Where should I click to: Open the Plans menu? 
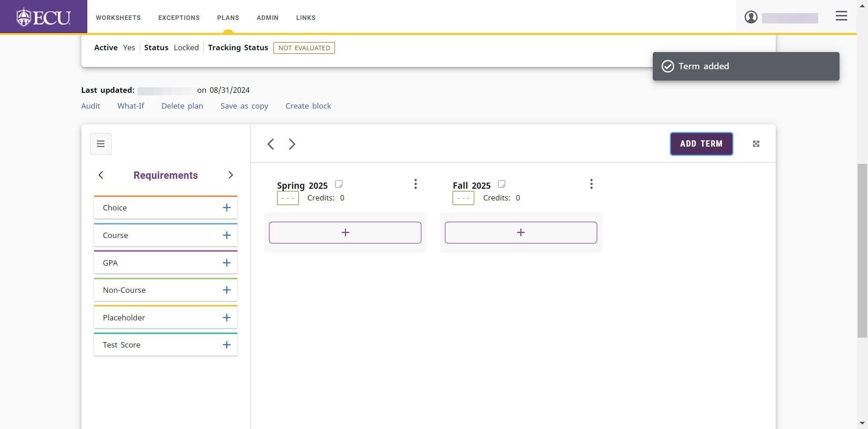(228, 18)
